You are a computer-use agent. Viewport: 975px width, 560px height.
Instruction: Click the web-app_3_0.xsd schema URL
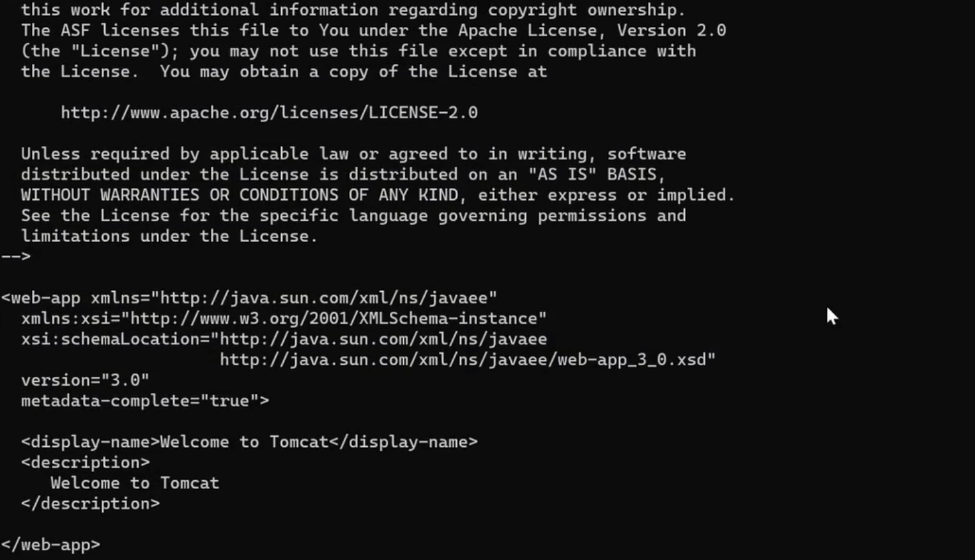point(467,360)
